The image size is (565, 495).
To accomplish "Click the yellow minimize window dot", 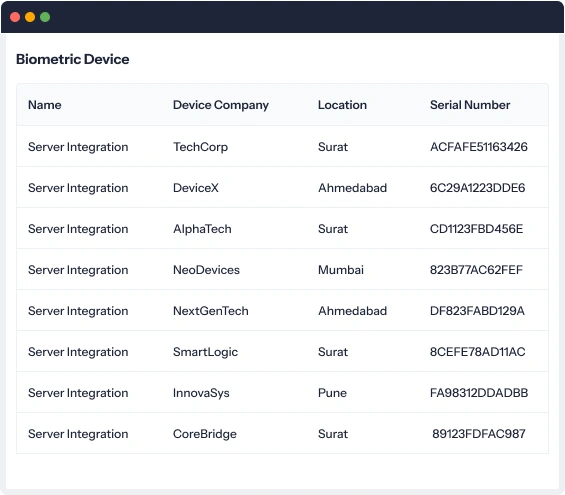I will tap(30, 17).
